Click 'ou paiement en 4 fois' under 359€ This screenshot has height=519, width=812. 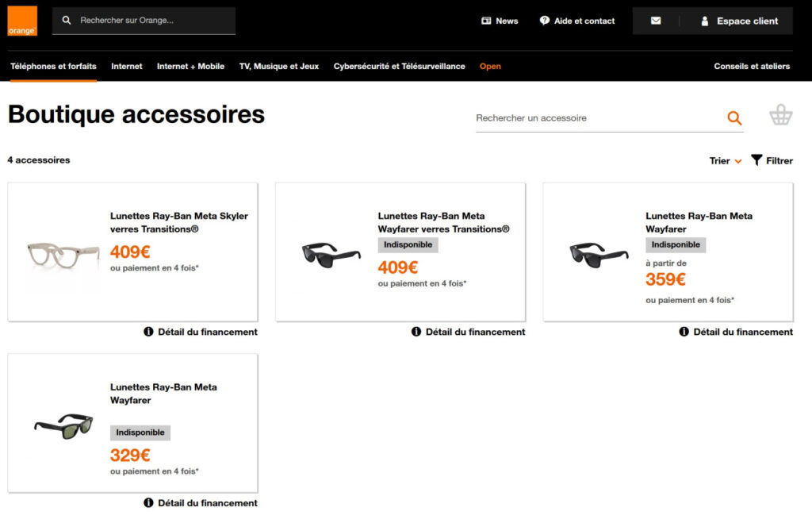tap(690, 300)
